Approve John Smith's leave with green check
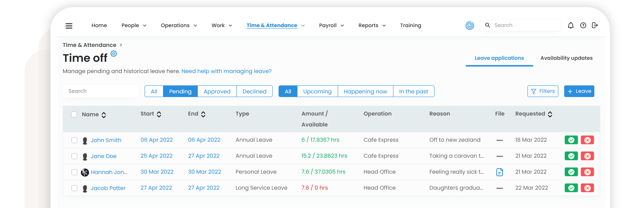 (x=571, y=140)
